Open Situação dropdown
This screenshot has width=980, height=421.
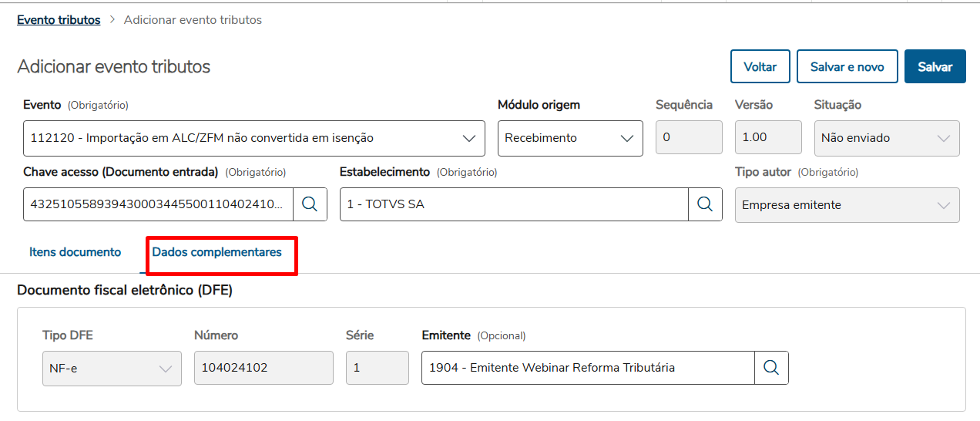coord(943,139)
